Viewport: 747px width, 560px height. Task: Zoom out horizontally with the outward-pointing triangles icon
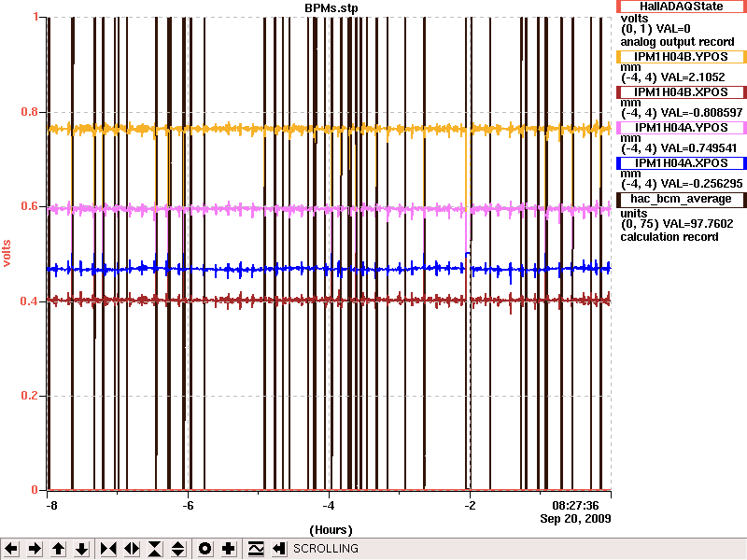pos(132,549)
